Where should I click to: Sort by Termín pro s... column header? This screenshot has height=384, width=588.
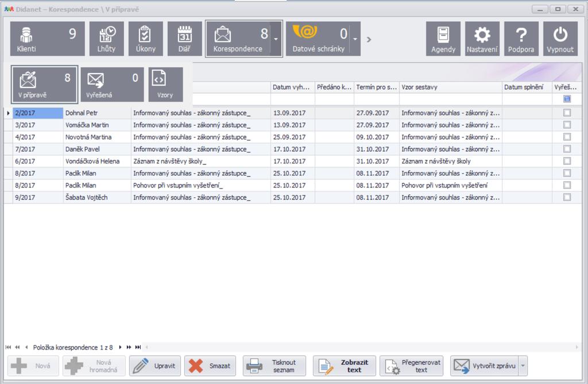(377, 87)
